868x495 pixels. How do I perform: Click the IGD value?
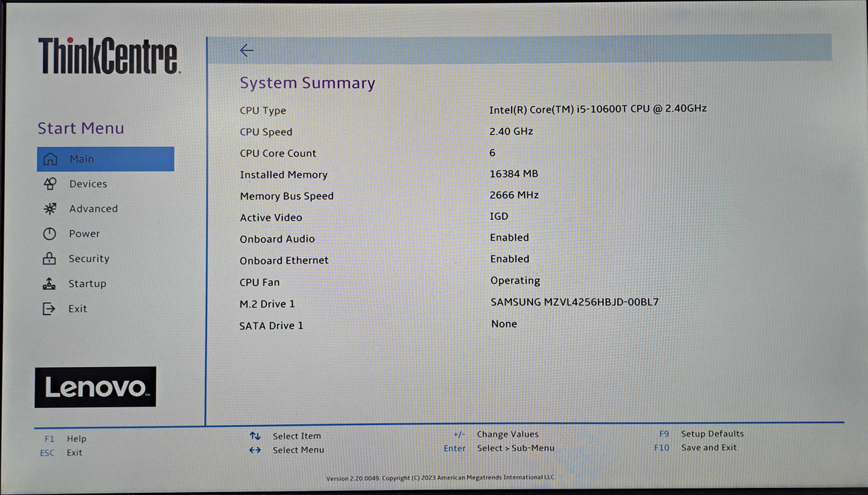click(499, 216)
